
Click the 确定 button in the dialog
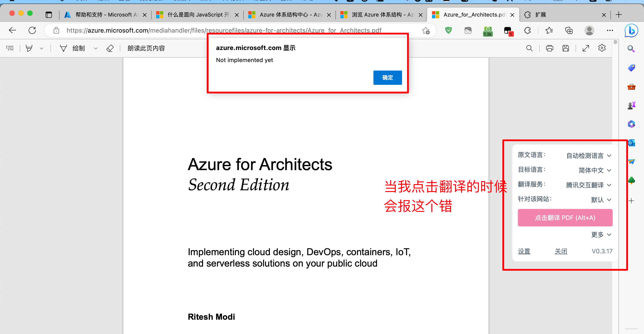[x=387, y=78]
